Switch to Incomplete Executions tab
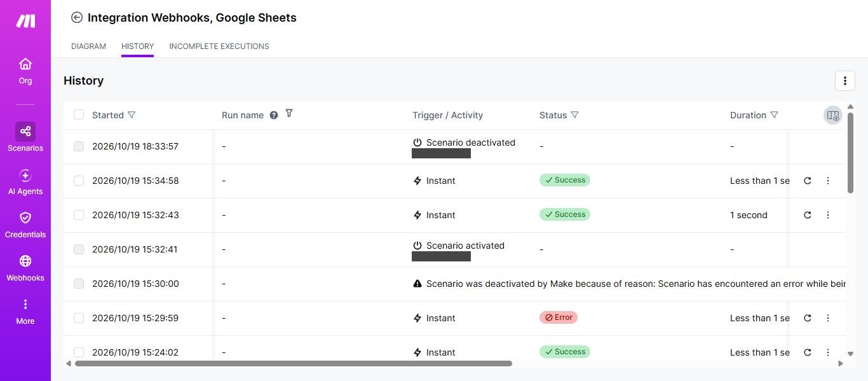This screenshot has width=868, height=381. (x=219, y=46)
